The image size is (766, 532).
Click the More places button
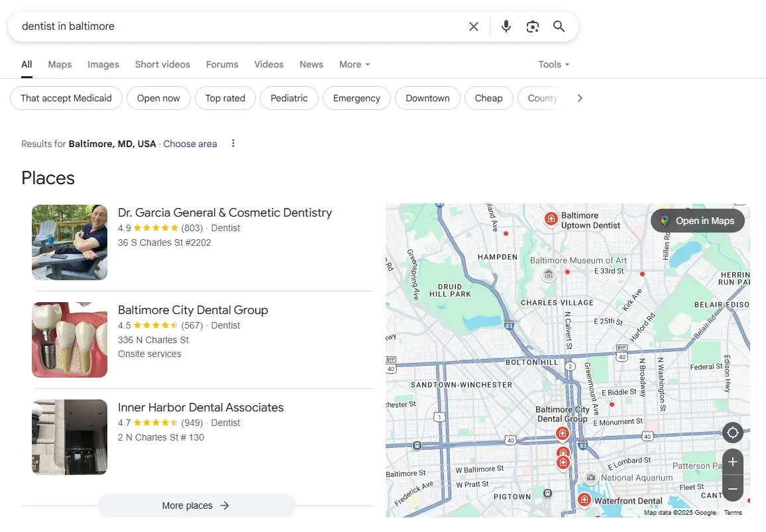196,505
